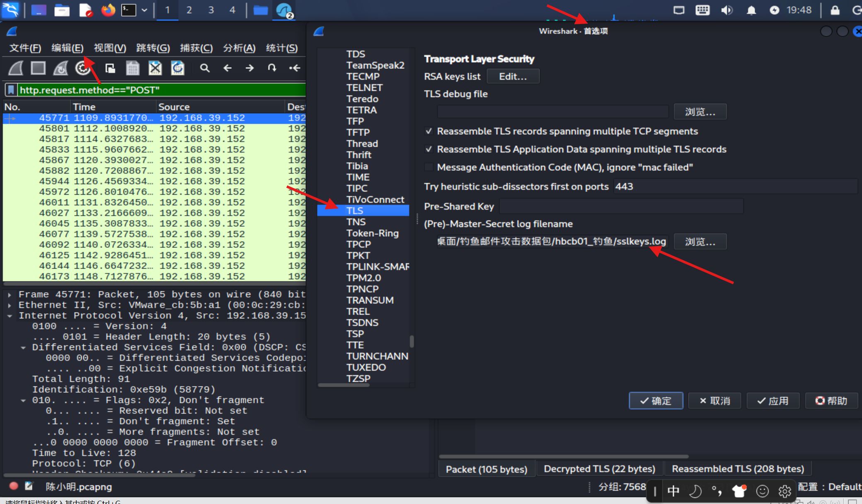The height and width of the screenshot is (504, 862).
Task: Open capture options gear icon
Action: point(83,68)
